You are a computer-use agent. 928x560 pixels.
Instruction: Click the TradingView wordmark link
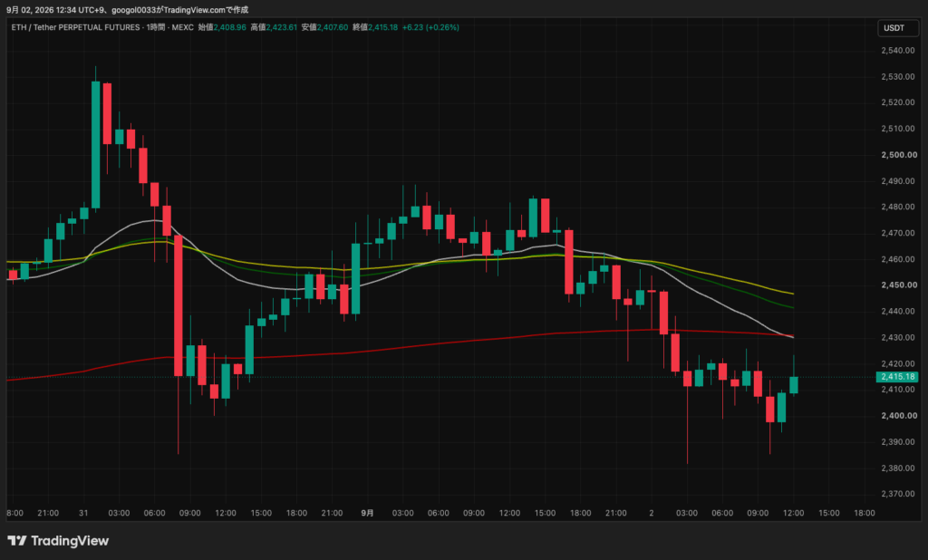(70, 540)
